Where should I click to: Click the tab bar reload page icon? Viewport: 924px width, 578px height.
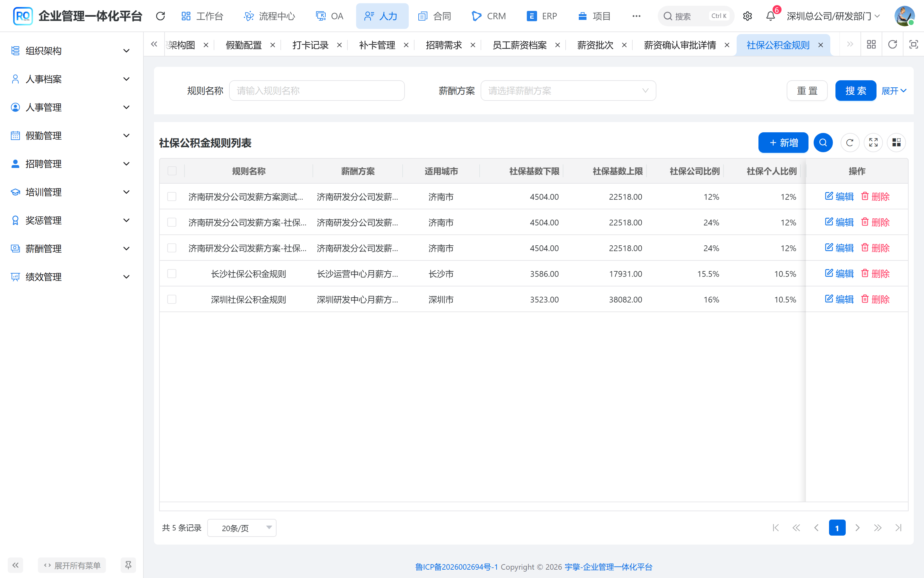pos(892,45)
